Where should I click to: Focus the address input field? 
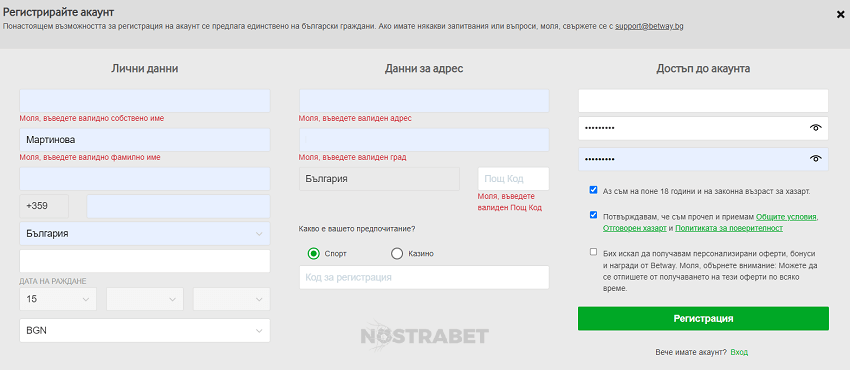(424, 101)
